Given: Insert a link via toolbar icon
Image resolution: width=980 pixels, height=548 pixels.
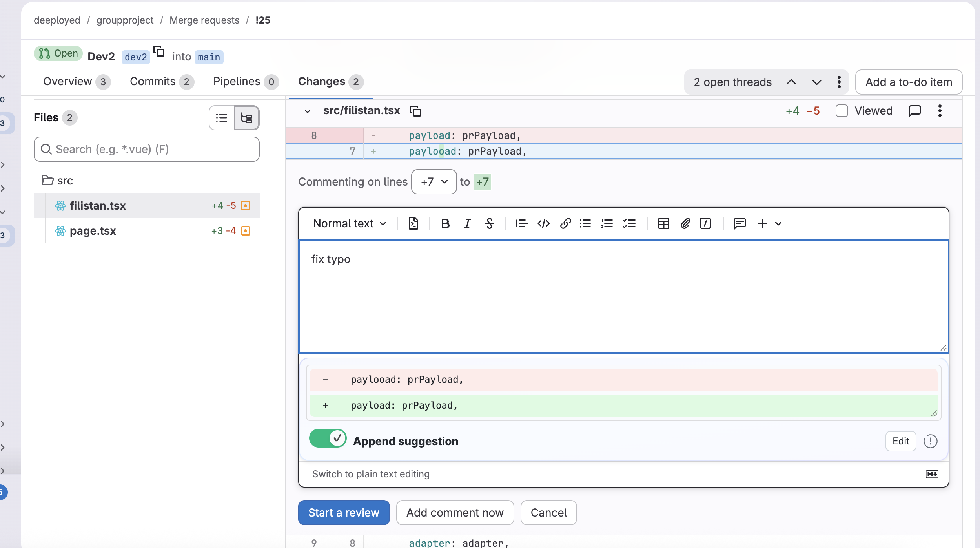Looking at the screenshot, I should (x=565, y=223).
